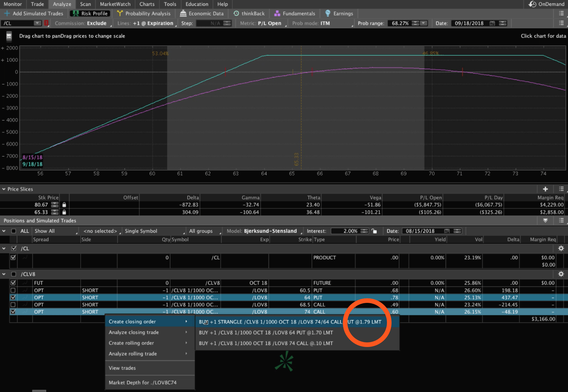Change Prob mode ITM setting

pyautogui.click(x=322, y=23)
